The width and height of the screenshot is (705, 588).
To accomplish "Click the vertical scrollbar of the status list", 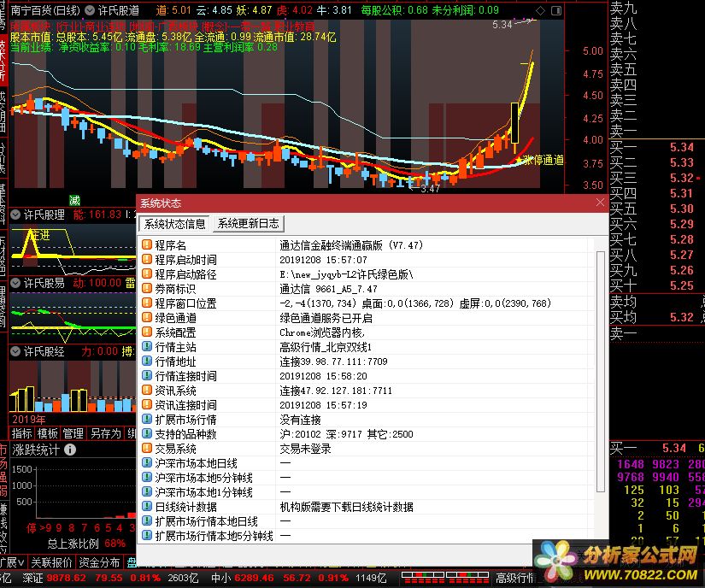I will (600, 371).
